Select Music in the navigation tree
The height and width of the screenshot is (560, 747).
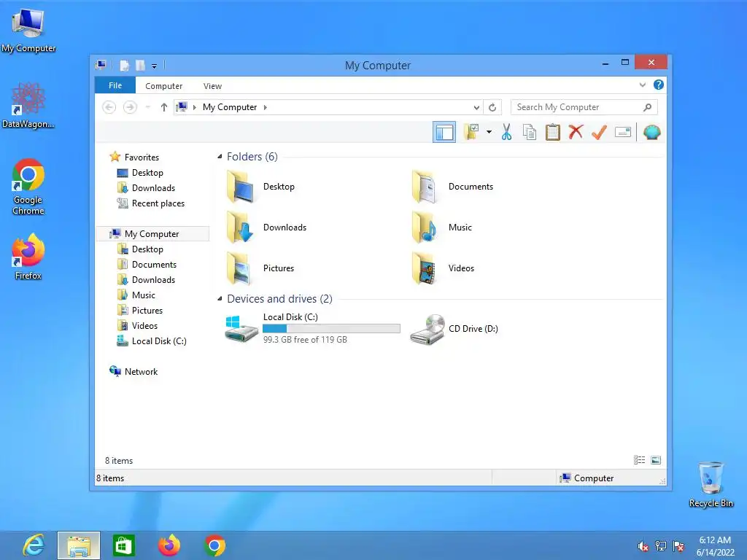pyautogui.click(x=144, y=295)
